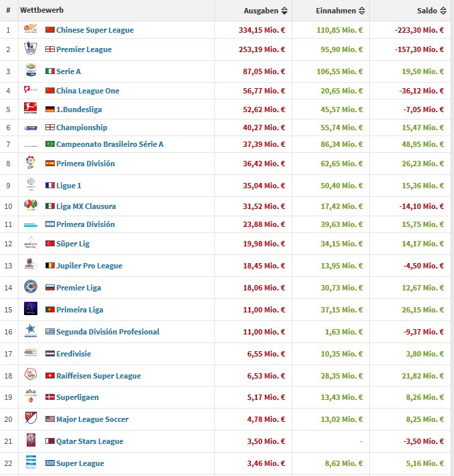The image size is (454, 476).
Task: Click the Major League Soccer logo
Action: (x=31, y=419)
